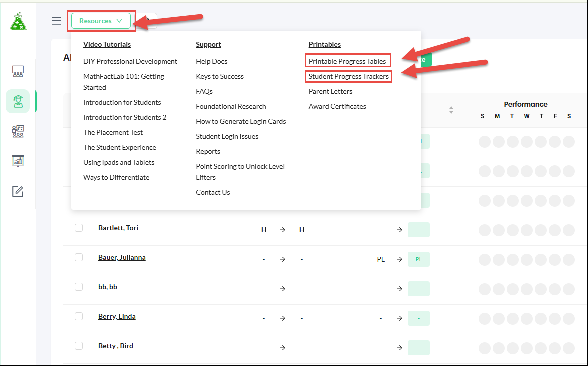This screenshot has width=588, height=366.
Task: Open the reports chart sidebar icon
Action: 18,161
